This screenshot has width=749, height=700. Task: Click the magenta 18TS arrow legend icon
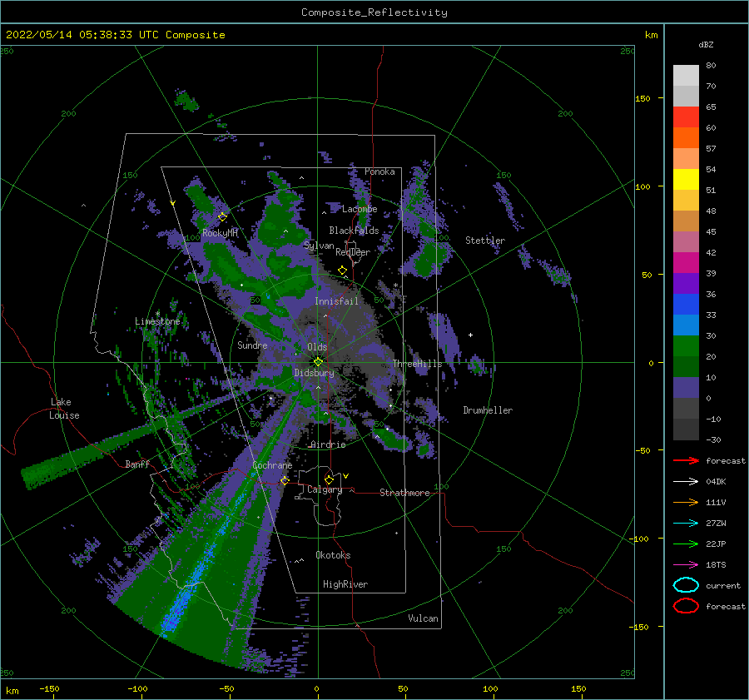pyautogui.click(x=686, y=565)
